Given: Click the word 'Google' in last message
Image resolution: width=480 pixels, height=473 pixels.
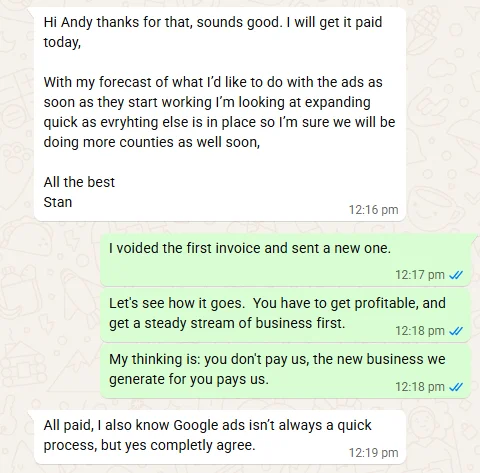Looking at the screenshot, I should [x=196, y=426].
